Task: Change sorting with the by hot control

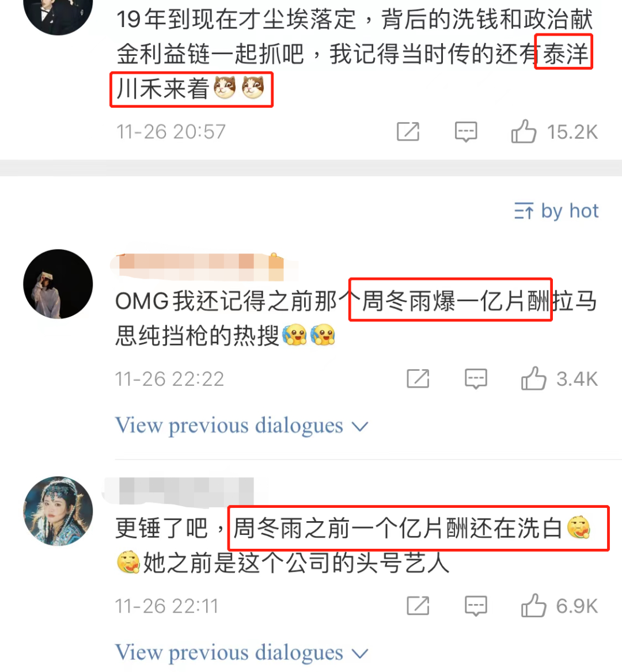Action: [x=556, y=211]
